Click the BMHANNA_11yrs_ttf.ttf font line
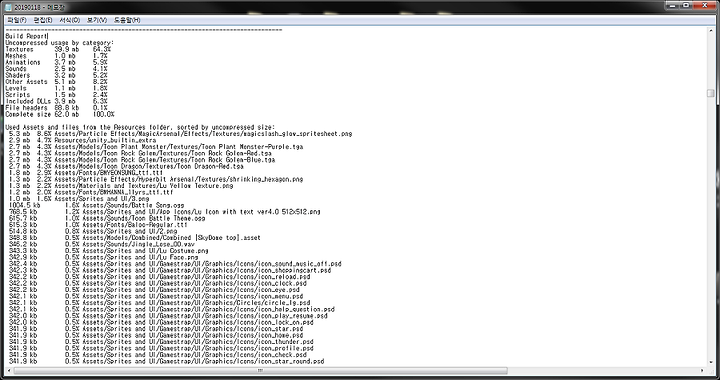This screenshot has height=380, width=720. tap(91, 192)
